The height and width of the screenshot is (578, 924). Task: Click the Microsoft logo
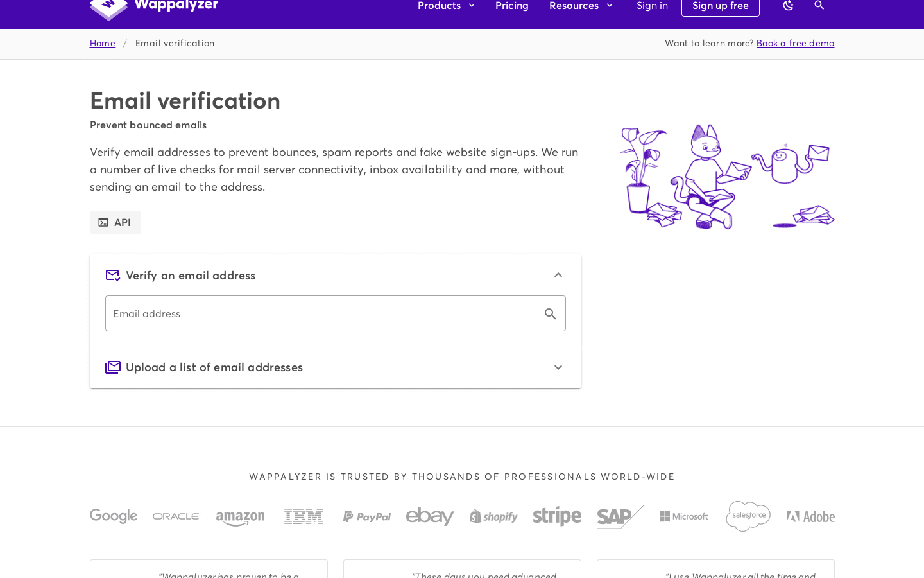(x=683, y=516)
